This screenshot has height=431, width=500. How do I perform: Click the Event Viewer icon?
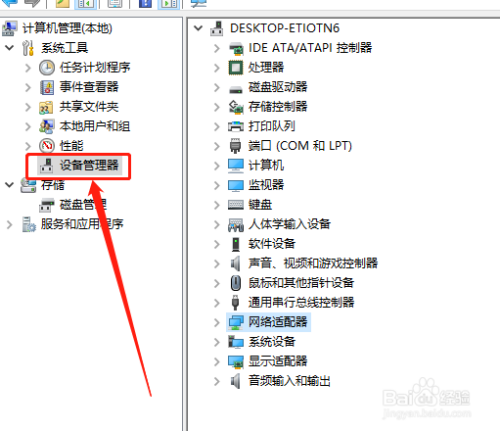(x=47, y=87)
